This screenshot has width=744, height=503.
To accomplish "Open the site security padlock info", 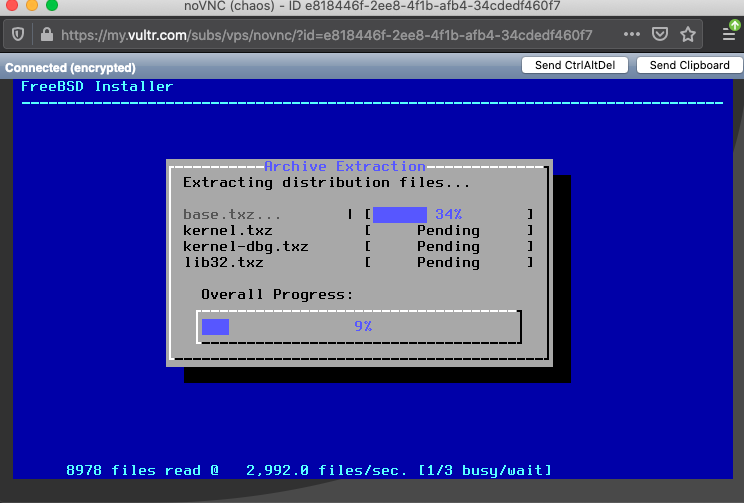I will [x=45, y=34].
